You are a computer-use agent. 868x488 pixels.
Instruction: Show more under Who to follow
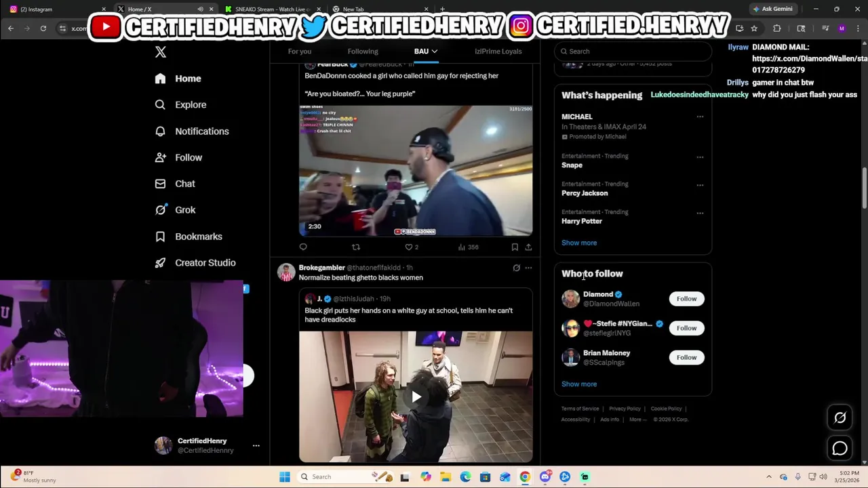[579, 384]
